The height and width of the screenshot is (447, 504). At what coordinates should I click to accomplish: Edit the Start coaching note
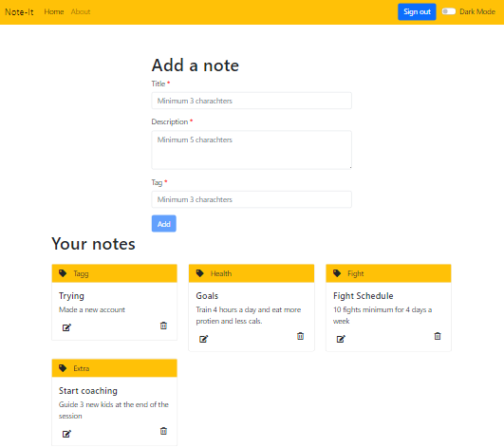point(66,434)
